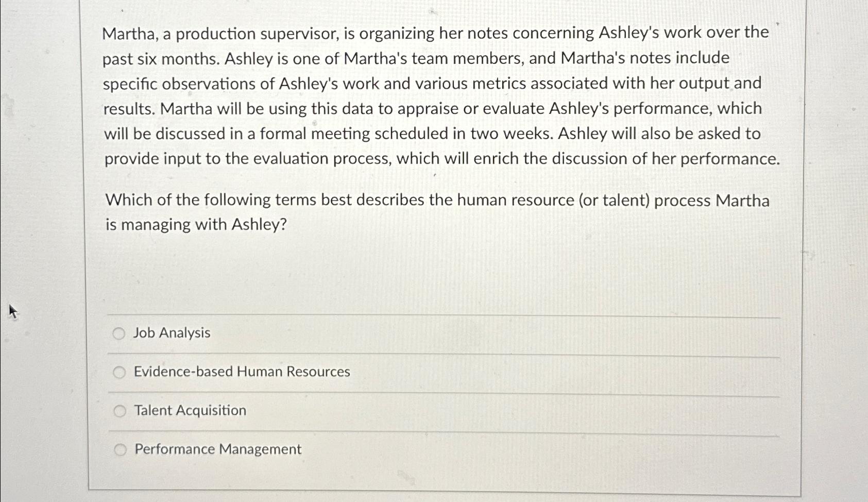Click the second answer row
This screenshot has width=868, height=502.
tap(361, 372)
